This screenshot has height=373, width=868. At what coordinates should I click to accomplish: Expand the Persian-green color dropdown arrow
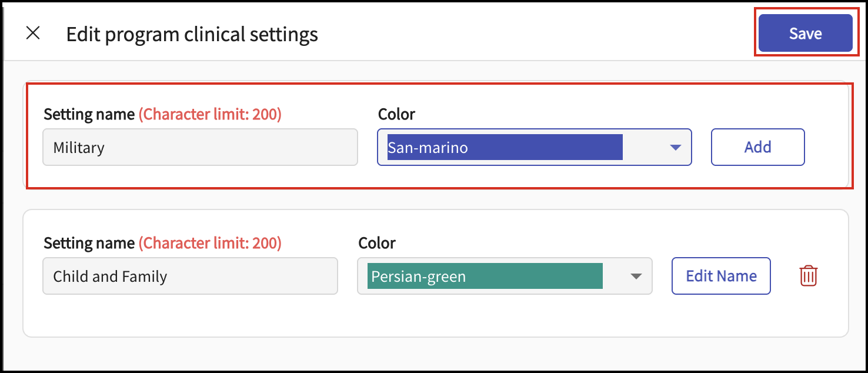(x=636, y=277)
